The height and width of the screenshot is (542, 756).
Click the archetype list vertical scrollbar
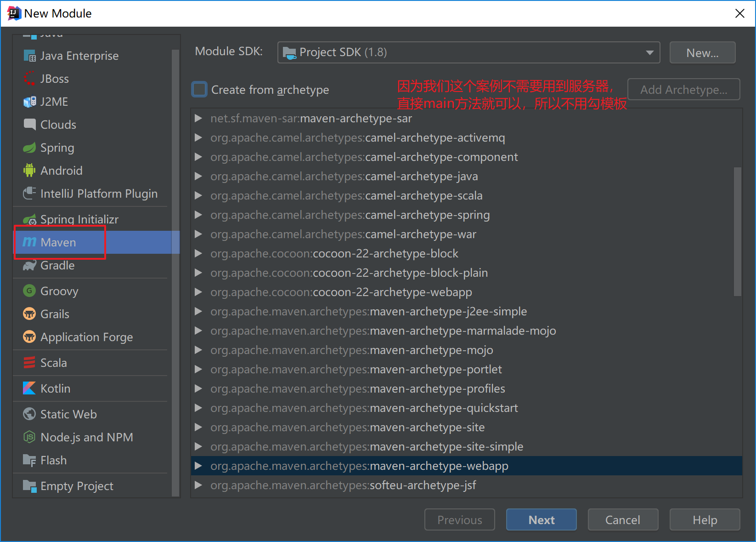pos(738,232)
